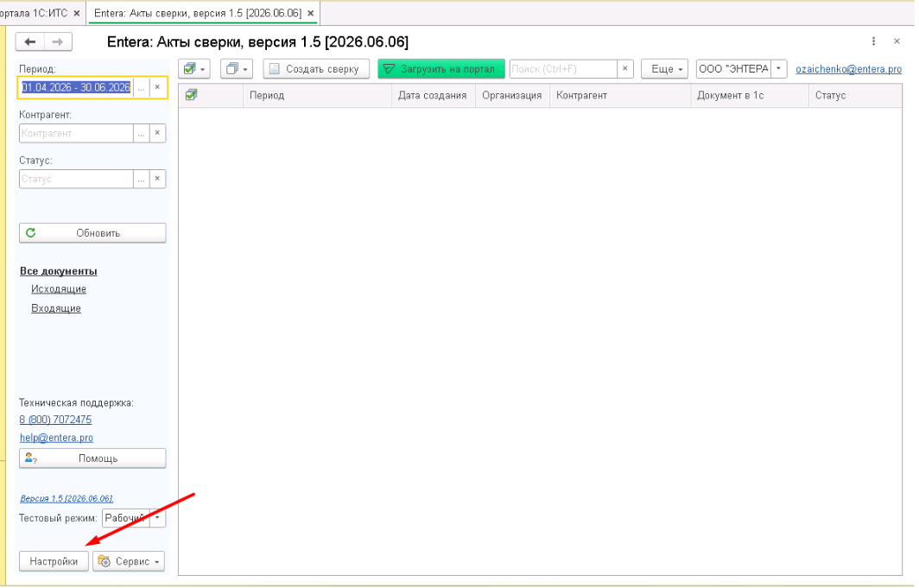Click the Период date range input field
This screenshot has width=919, height=588.
tap(76, 87)
